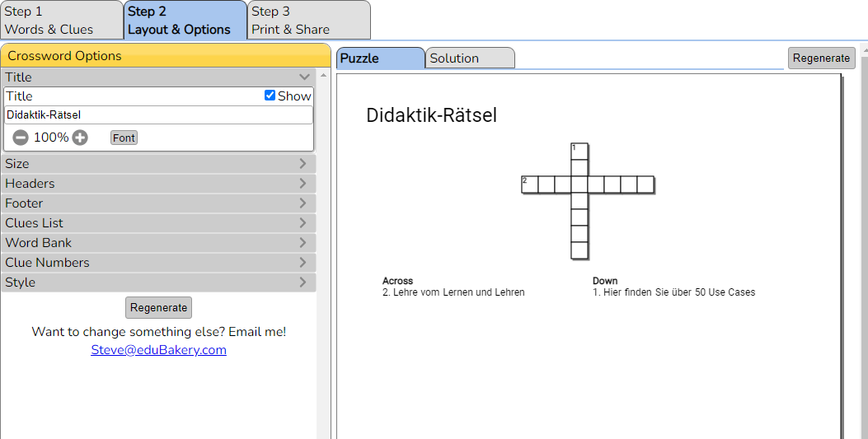
Task: Go to Step 1 Words & Clues tab
Action: click(62, 20)
